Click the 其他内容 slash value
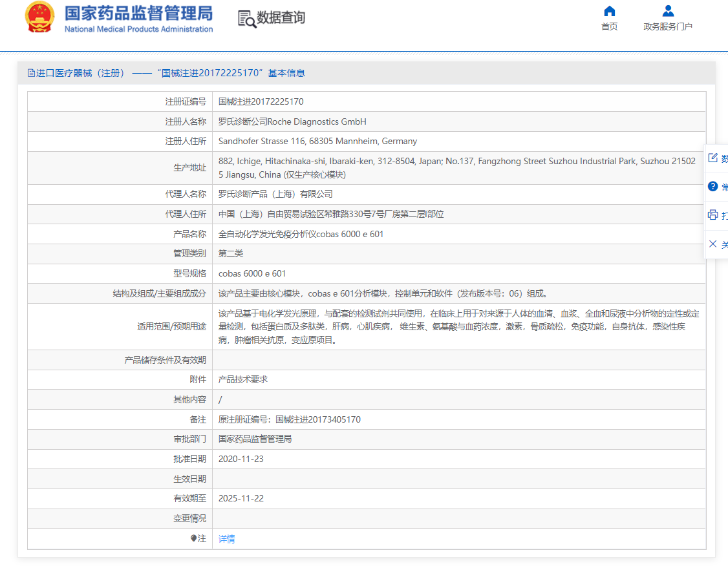 (220, 399)
